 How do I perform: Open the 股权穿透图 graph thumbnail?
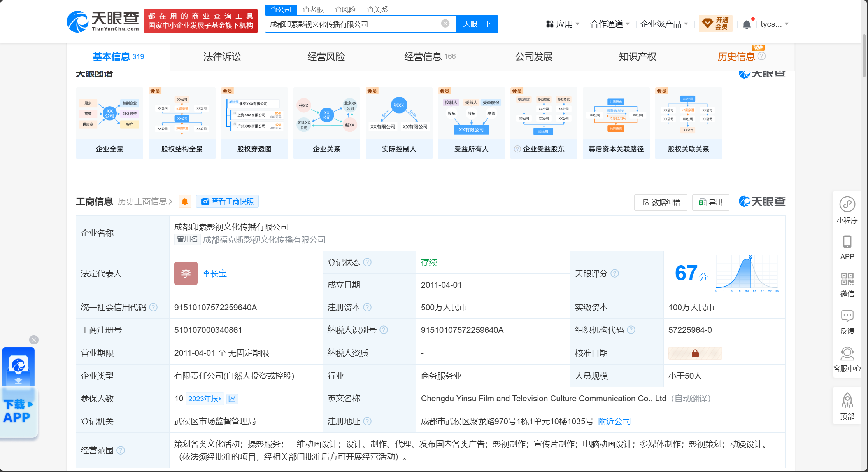tap(254, 123)
